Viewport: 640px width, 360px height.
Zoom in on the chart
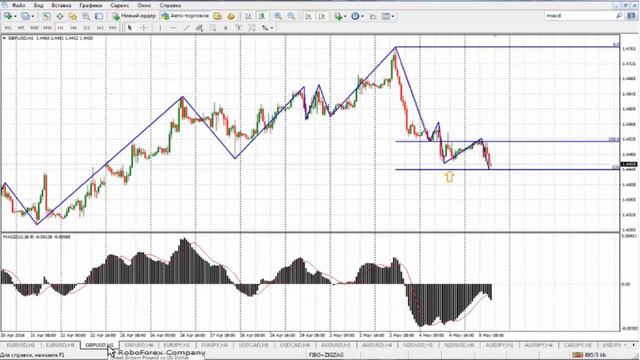tap(278, 16)
